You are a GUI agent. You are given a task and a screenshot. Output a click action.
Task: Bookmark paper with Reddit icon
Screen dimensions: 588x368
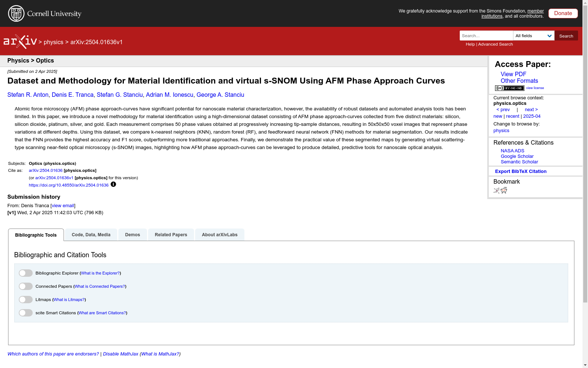(x=504, y=190)
